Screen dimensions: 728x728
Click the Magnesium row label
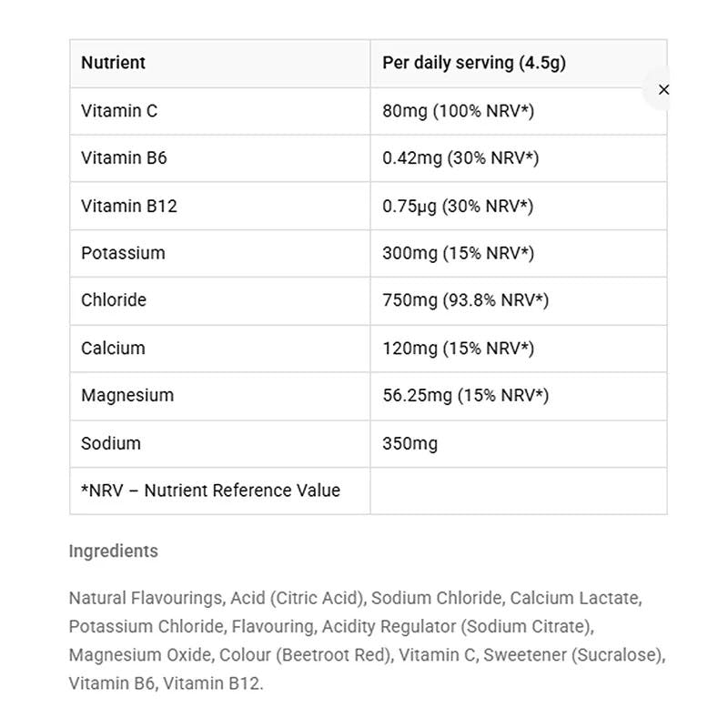click(x=127, y=396)
